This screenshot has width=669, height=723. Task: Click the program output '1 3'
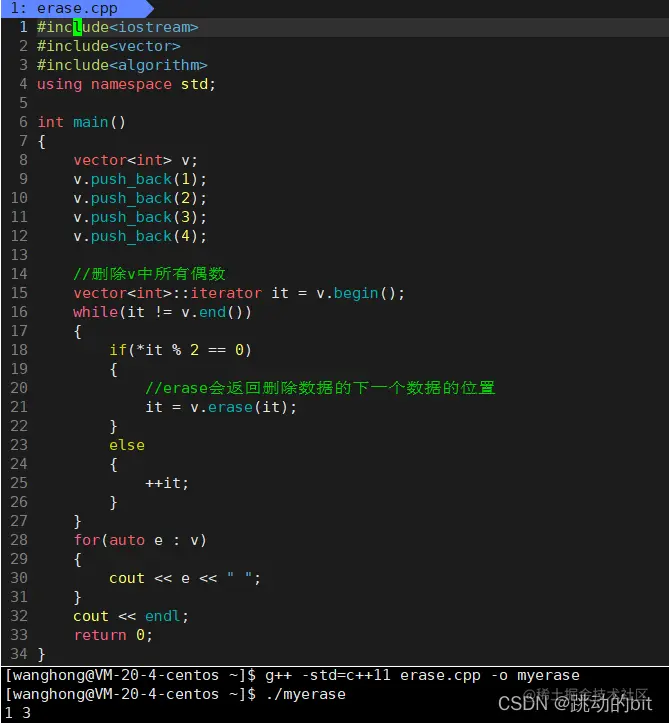(18, 713)
